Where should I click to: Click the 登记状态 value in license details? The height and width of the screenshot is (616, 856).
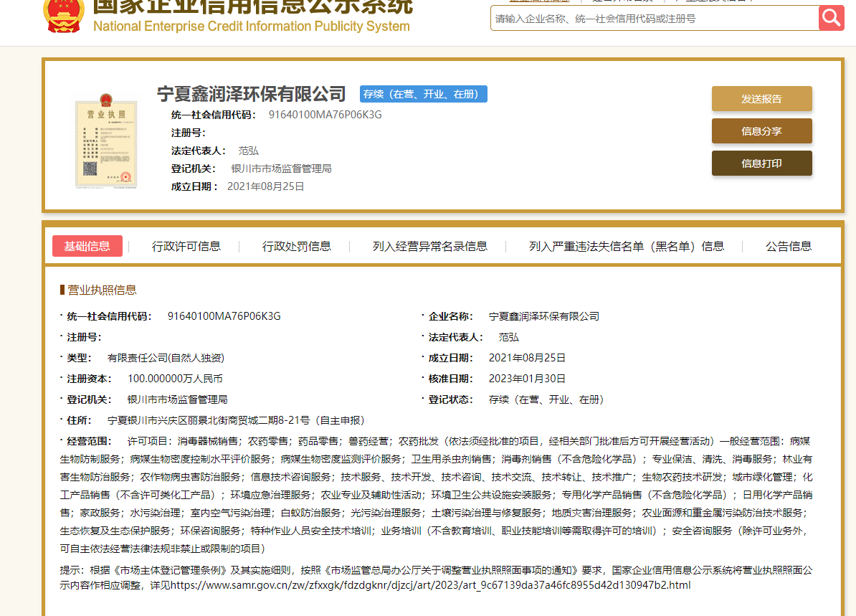pyautogui.click(x=546, y=399)
